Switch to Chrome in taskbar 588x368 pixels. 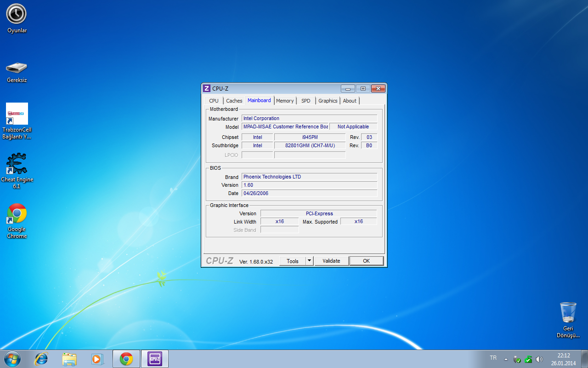(x=126, y=359)
